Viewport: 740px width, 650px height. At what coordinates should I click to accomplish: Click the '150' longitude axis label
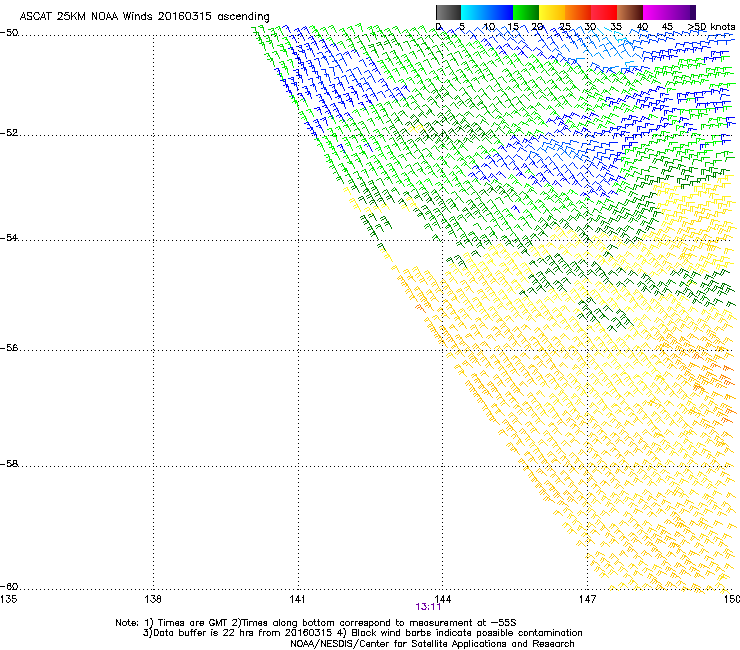[x=732, y=599]
